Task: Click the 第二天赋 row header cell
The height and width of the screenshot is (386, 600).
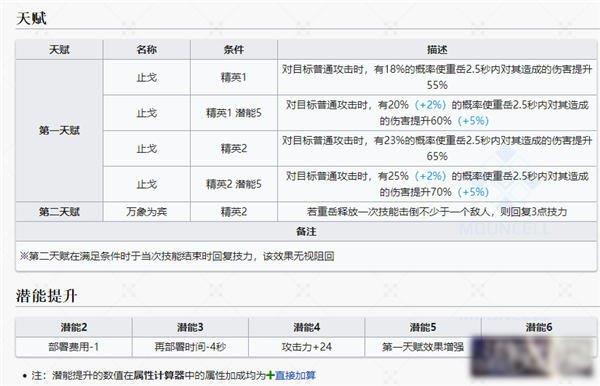Action: click(x=59, y=212)
